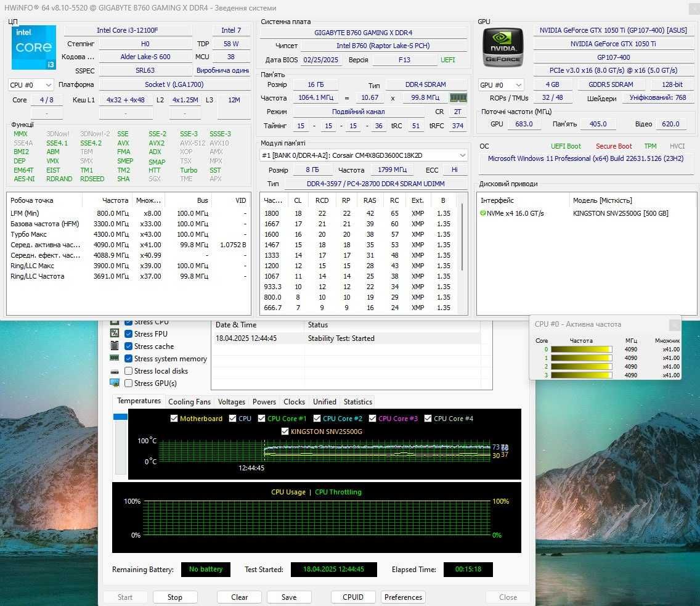Click the CPU Throttling graph label
Viewport: 700px width, 606px height.
click(x=338, y=492)
